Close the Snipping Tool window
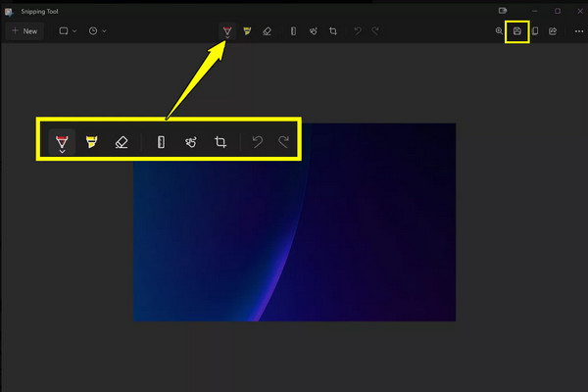588x392 pixels. pyautogui.click(x=580, y=11)
